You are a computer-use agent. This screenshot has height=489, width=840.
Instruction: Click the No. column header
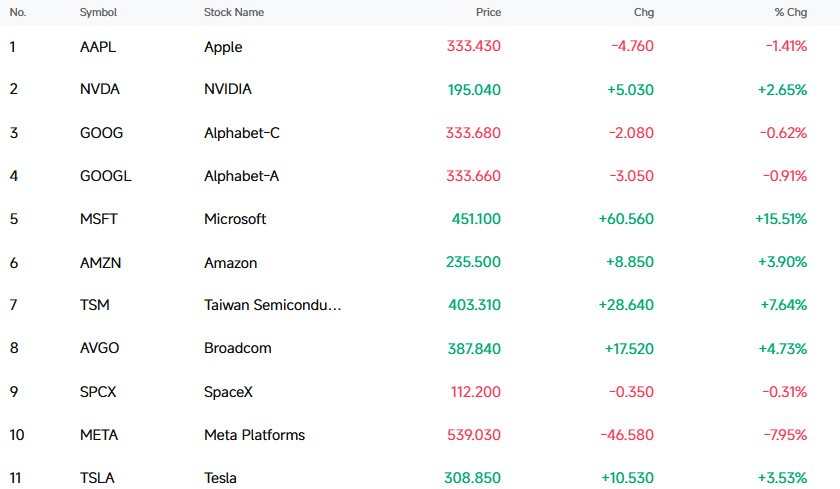pyautogui.click(x=18, y=12)
